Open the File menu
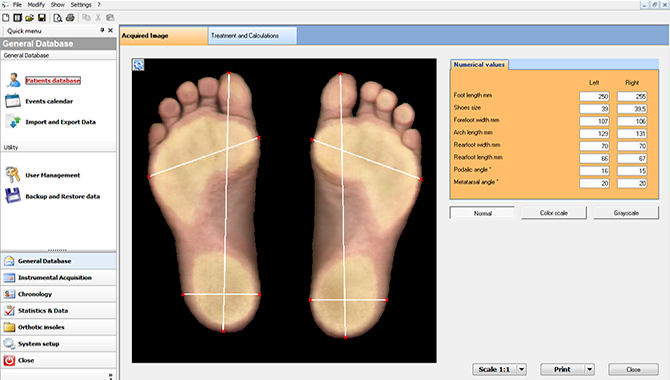 pyautogui.click(x=17, y=5)
